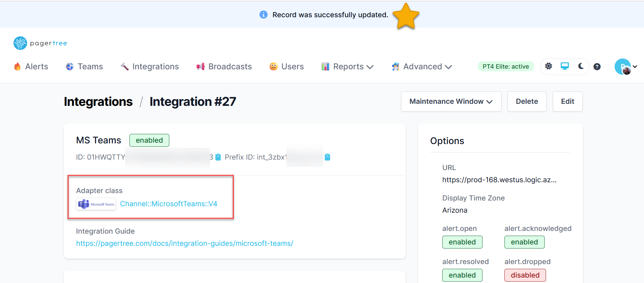The width and height of the screenshot is (644, 283).
Task: Click the enabled badge next to MS Teams
Action: [149, 140]
